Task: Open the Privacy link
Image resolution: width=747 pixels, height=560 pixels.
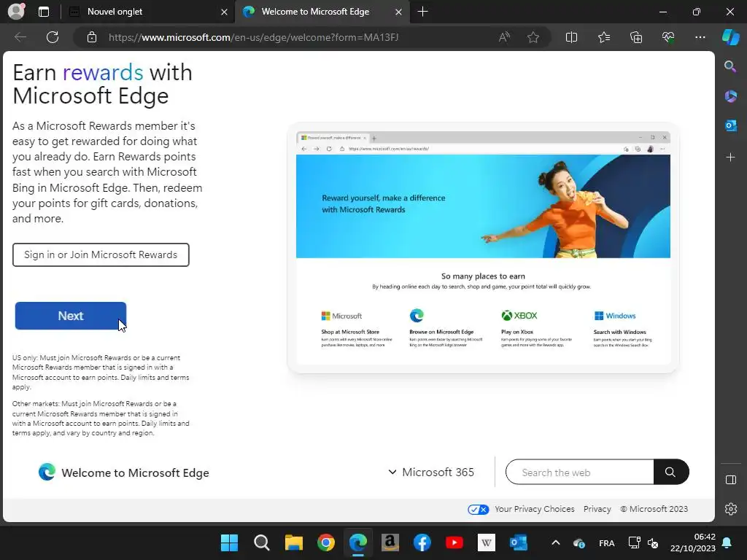Action: coord(597,509)
